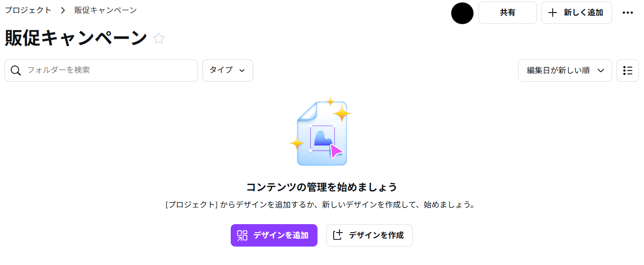Click the purple デザインを追加 button
The height and width of the screenshot is (265, 644).
274,235
